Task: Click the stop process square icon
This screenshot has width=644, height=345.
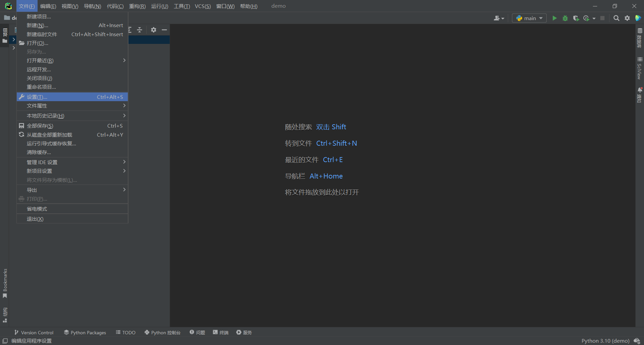Action: click(602, 18)
